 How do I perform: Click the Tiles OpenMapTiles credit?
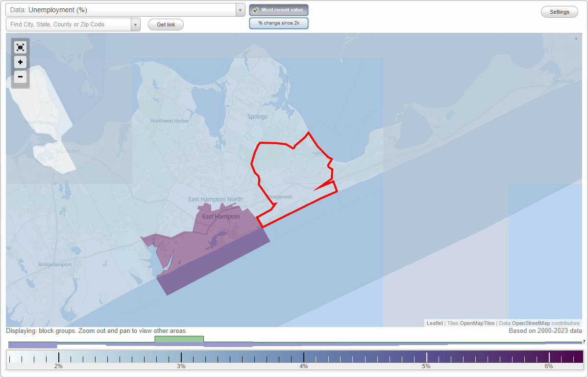click(x=476, y=323)
